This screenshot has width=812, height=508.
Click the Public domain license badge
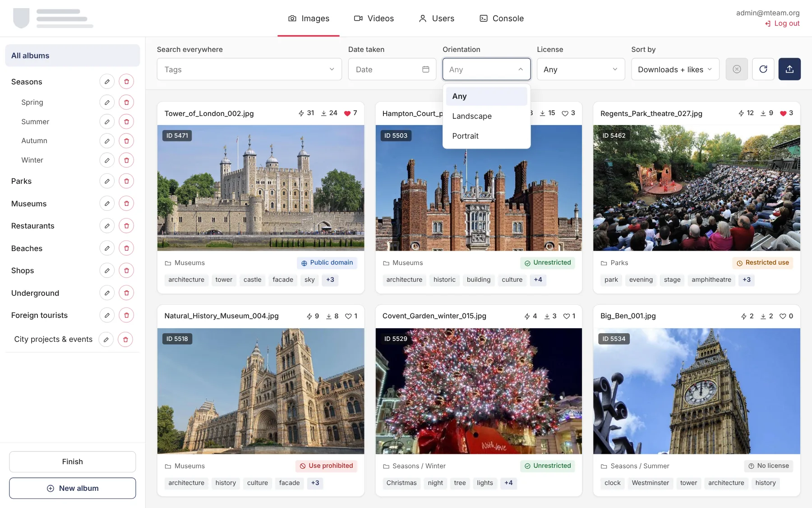pos(327,263)
